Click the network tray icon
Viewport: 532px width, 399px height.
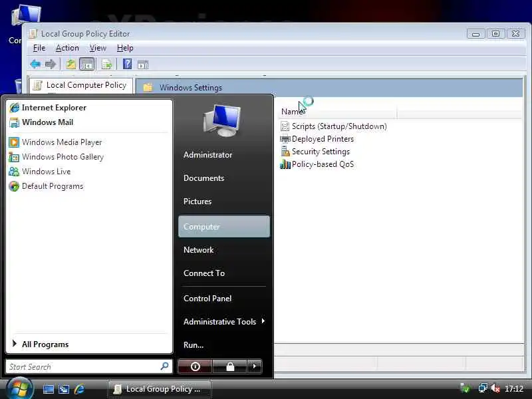click(483, 388)
